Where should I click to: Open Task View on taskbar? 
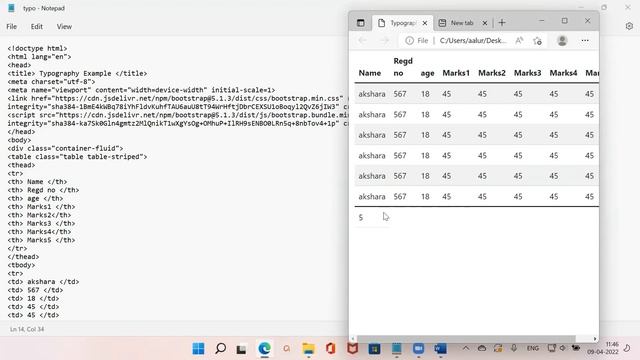(242, 349)
